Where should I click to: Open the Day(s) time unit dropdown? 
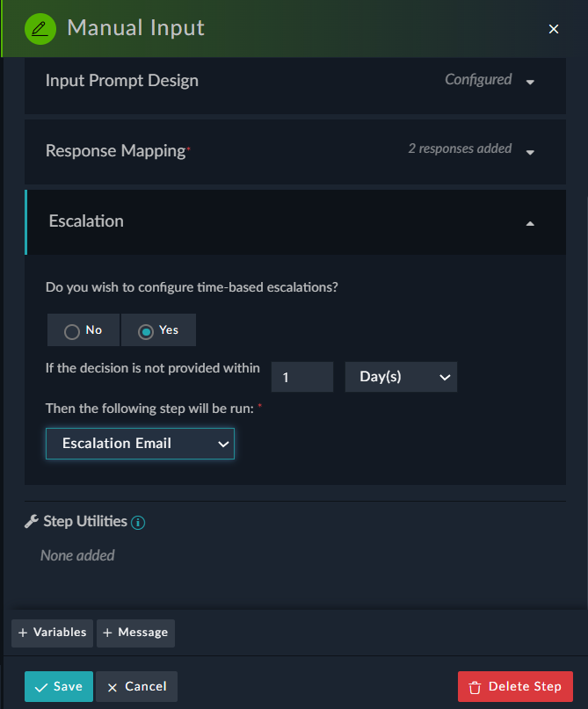point(401,376)
